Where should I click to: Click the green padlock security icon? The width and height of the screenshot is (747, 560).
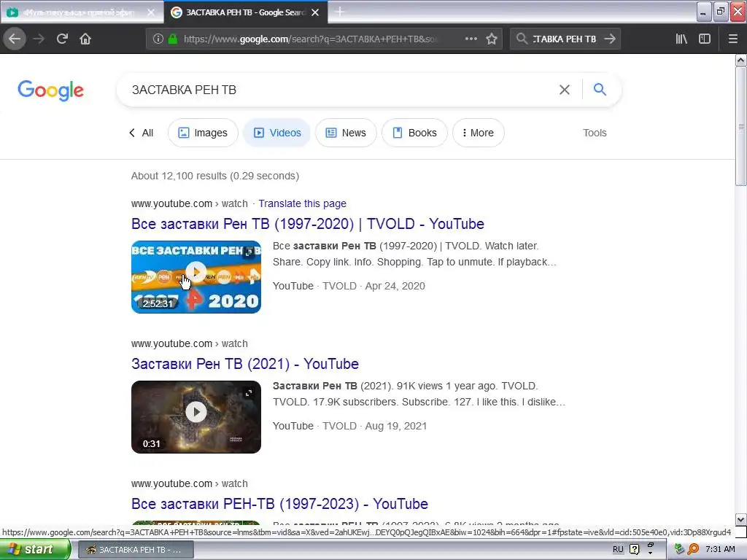click(173, 39)
